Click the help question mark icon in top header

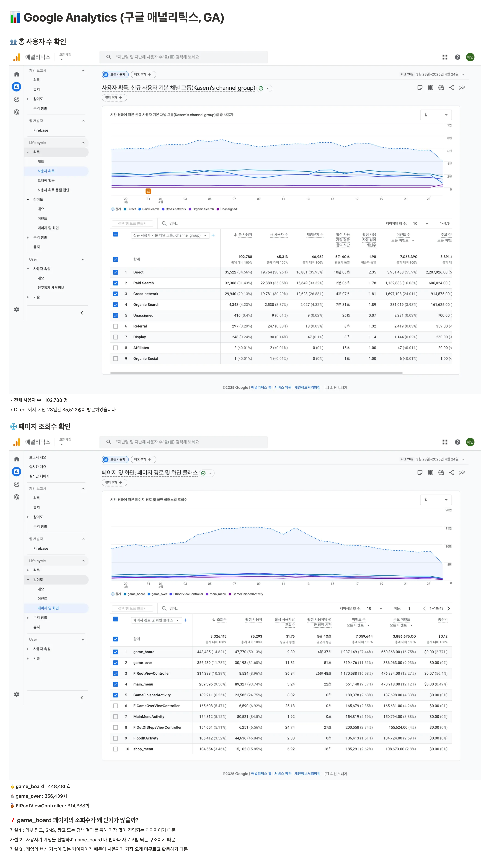457,57
